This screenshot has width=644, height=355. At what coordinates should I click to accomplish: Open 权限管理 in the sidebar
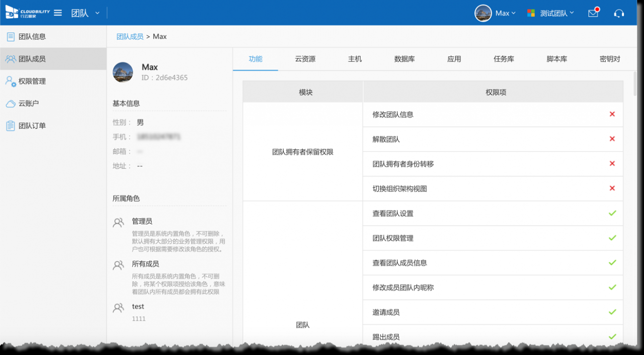32,81
